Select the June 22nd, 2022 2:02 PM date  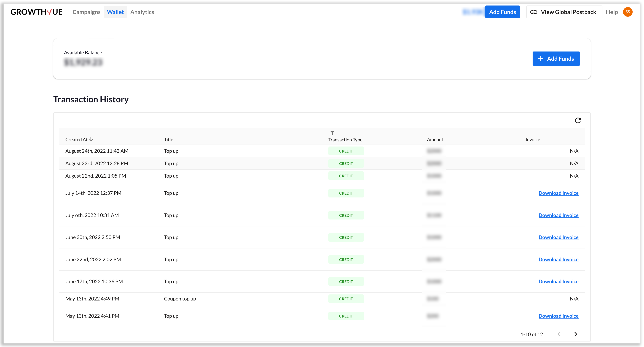click(x=93, y=259)
